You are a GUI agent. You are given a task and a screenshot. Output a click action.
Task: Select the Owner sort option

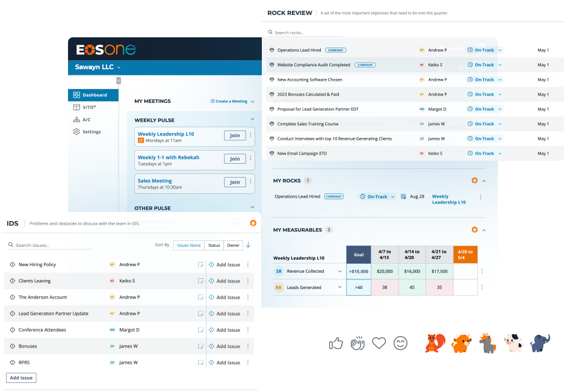tap(233, 245)
